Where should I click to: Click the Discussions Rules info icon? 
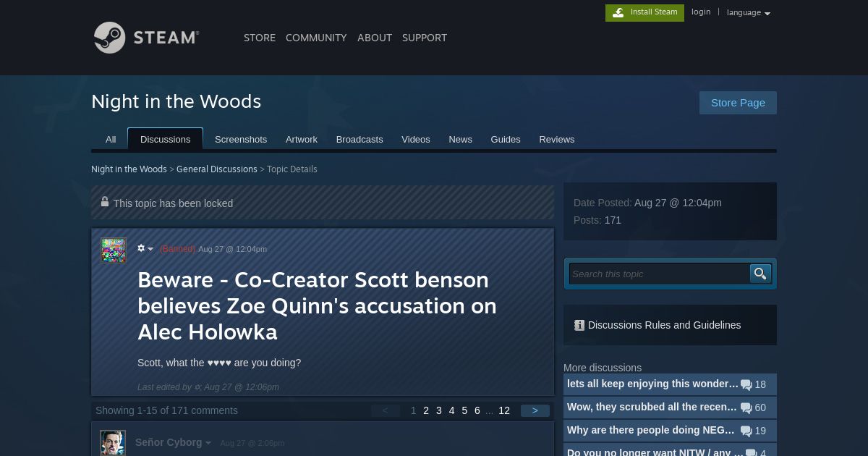[579, 326]
